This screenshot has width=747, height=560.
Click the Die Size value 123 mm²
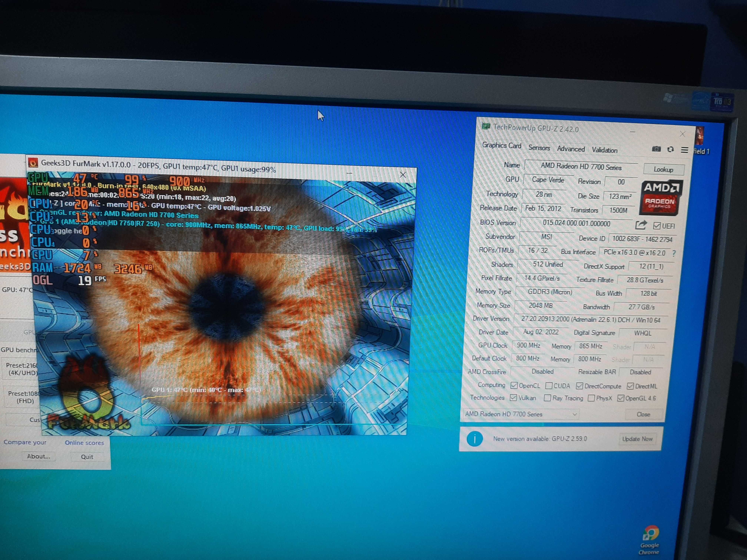tap(620, 196)
